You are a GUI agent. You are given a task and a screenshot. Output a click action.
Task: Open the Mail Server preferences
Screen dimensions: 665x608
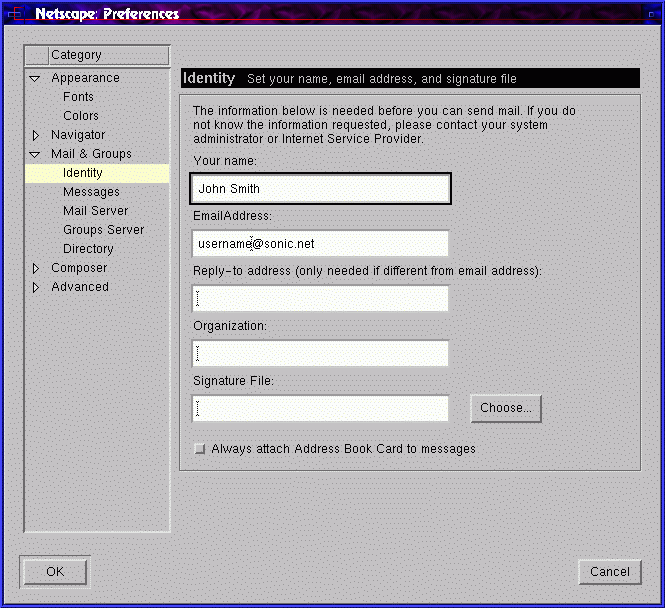95,211
